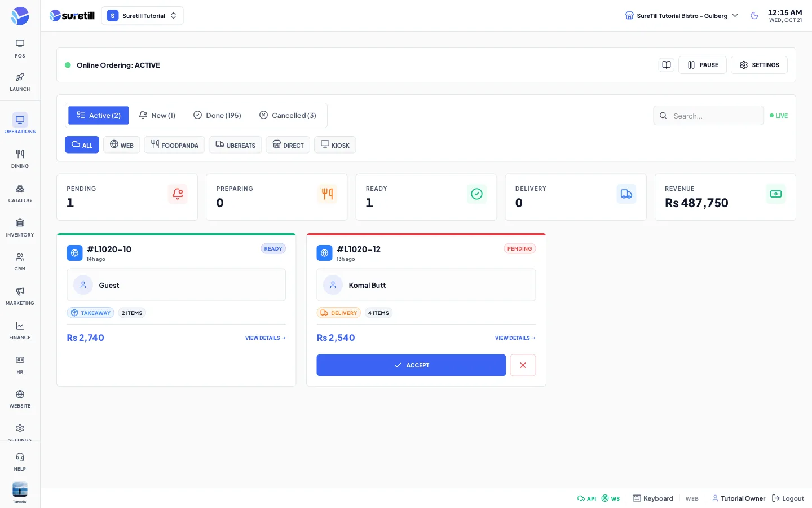Viewport: 812px width, 508px height.
Task: Open SureTill Tutorial Bistro - Gulberg branch dropdown
Action: coord(681,16)
